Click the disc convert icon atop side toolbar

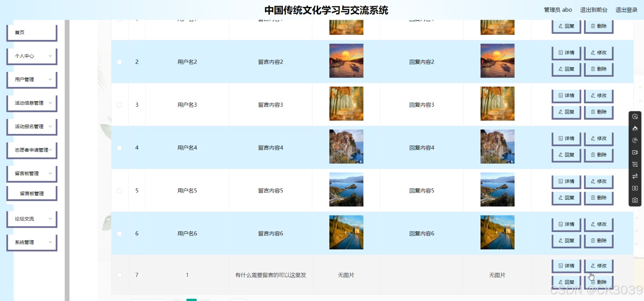pyautogui.click(x=635, y=117)
